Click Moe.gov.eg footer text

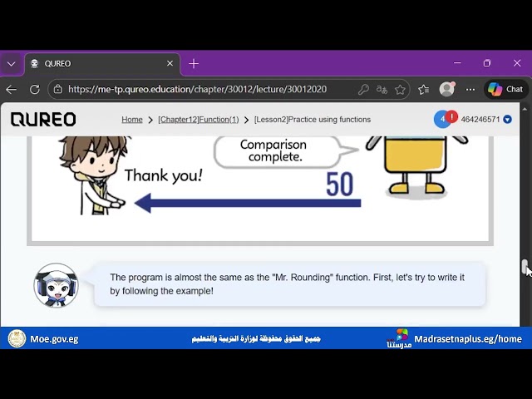click(x=54, y=339)
